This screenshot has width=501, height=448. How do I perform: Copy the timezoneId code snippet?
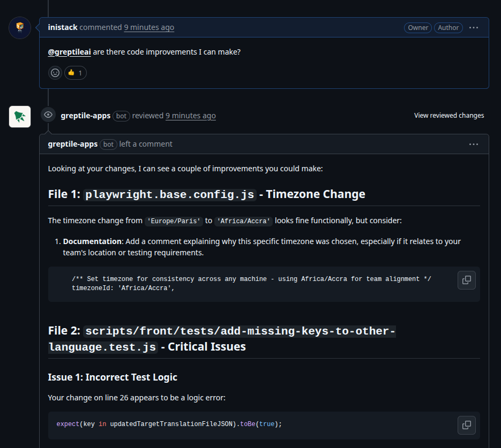coord(467,280)
